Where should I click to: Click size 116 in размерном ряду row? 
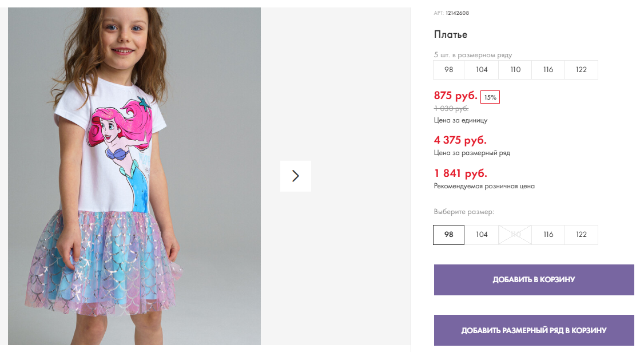(x=548, y=70)
